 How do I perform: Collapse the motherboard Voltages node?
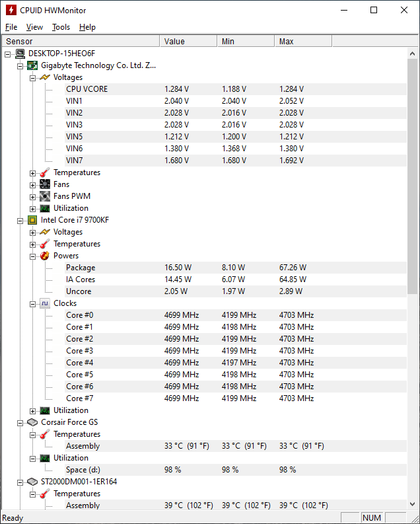click(32, 78)
